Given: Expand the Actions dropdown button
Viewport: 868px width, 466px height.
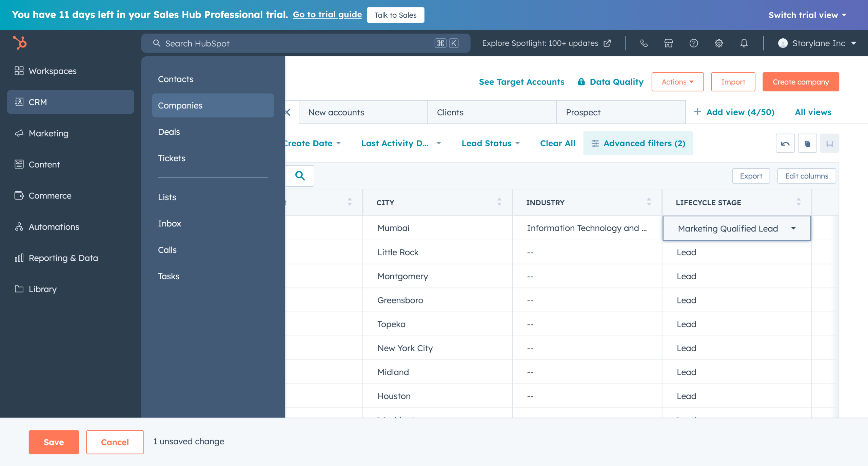Looking at the screenshot, I should 677,82.
